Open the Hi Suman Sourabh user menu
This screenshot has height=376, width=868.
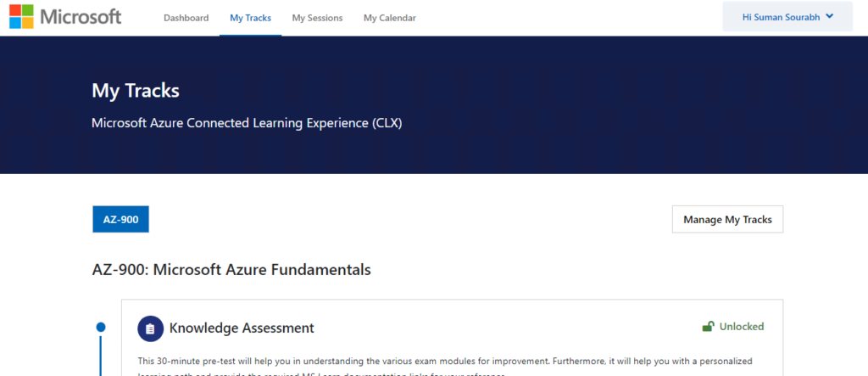coord(787,17)
